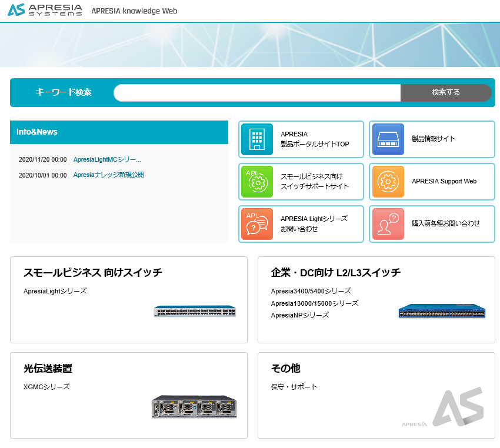
Task: Click the Info&News header
Action: (x=119, y=132)
